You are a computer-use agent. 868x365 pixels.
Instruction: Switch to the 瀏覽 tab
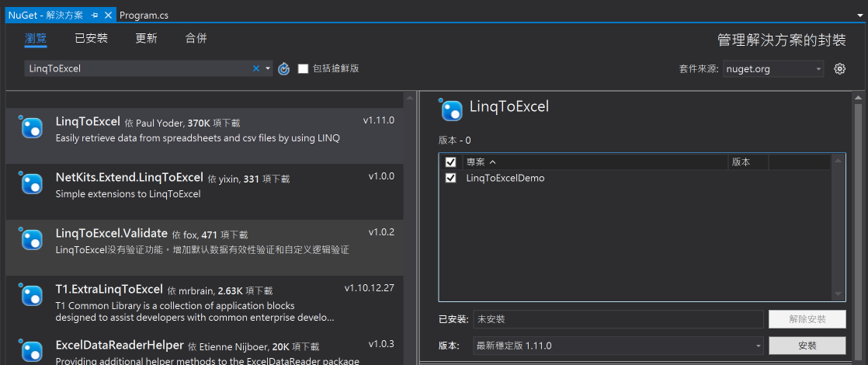36,38
